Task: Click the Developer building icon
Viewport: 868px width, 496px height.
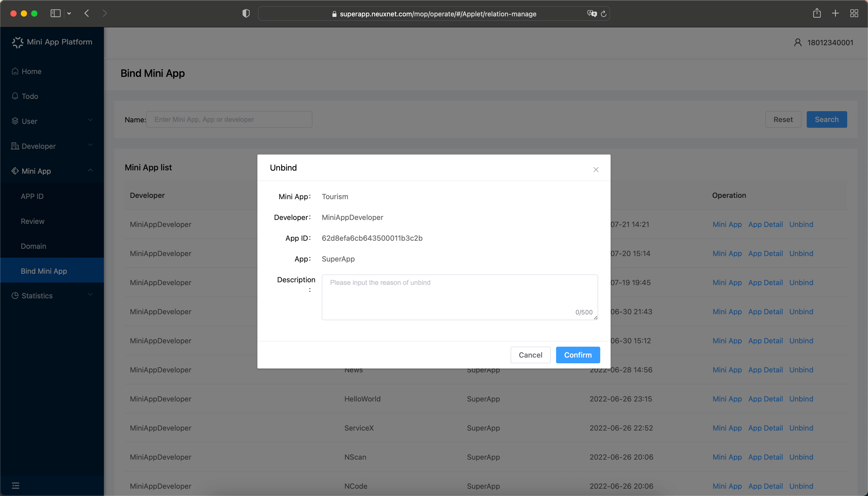Action: coord(15,146)
